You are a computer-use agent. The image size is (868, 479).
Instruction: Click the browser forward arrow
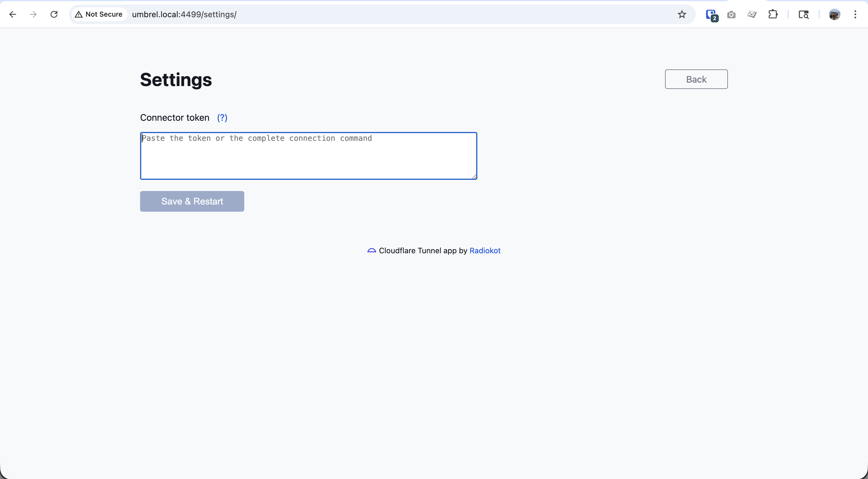(33, 14)
